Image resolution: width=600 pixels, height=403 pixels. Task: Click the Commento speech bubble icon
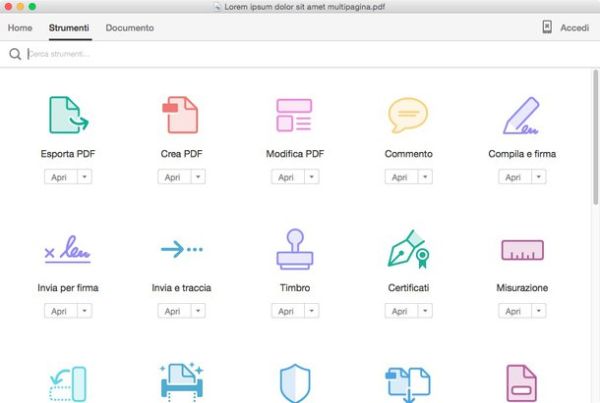coord(408,115)
